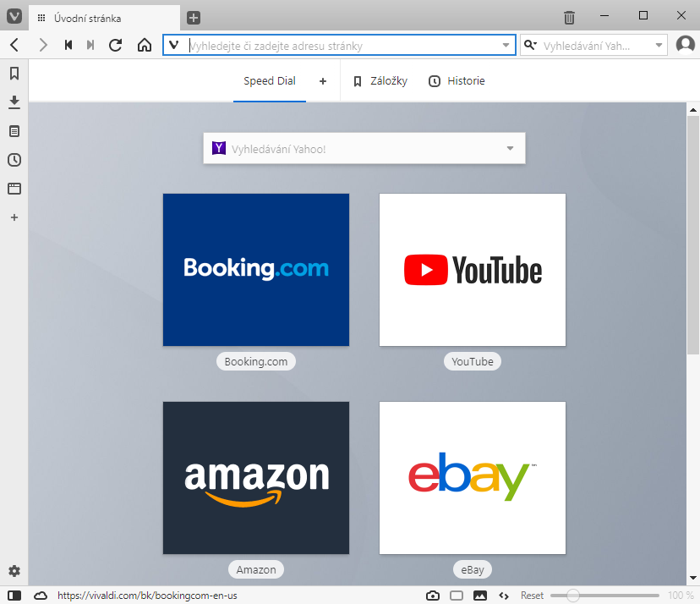
Task: Open the sync cloud status icon
Action: click(x=41, y=596)
